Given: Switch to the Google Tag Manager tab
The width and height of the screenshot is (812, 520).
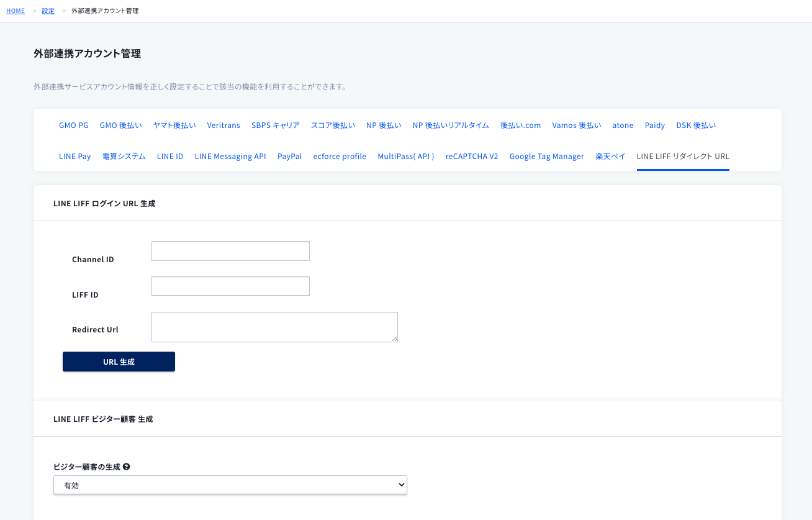Looking at the screenshot, I should (546, 156).
